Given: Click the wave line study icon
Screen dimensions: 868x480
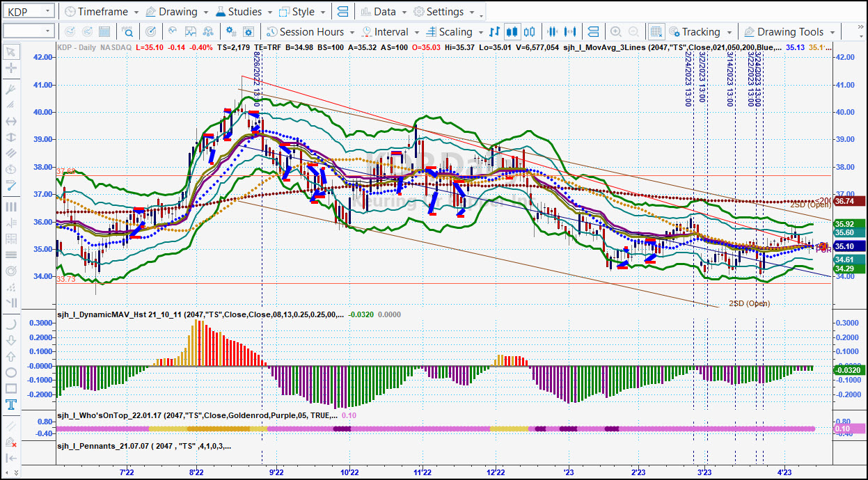Looking at the screenshot, I should 173,31.
